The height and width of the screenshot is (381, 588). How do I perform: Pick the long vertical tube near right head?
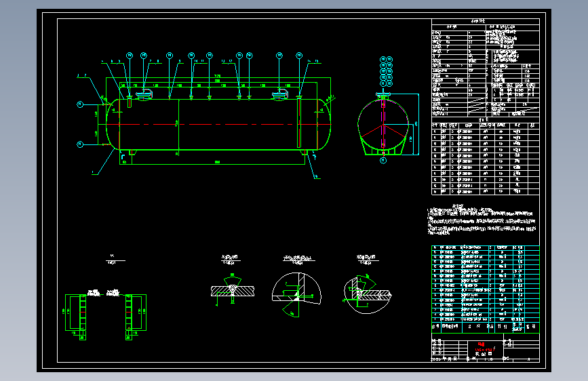pyautogui.click(x=299, y=122)
